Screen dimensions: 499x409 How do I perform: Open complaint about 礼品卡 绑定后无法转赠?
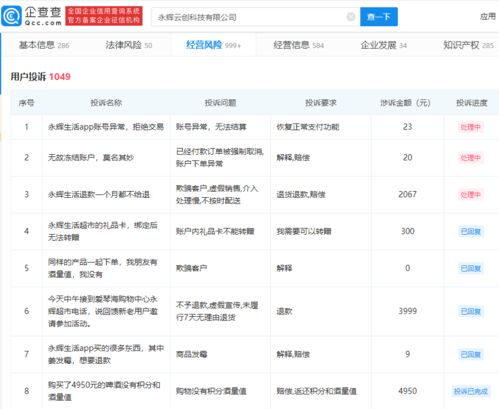[x=103, y=231]
